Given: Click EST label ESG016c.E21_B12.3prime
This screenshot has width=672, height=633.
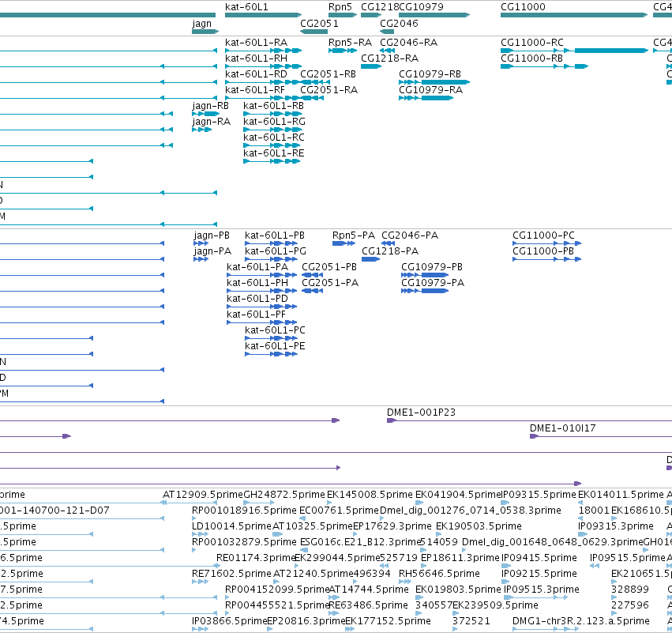Looking at the screenshot, I should pyautogui.click(x=360, y=542).
